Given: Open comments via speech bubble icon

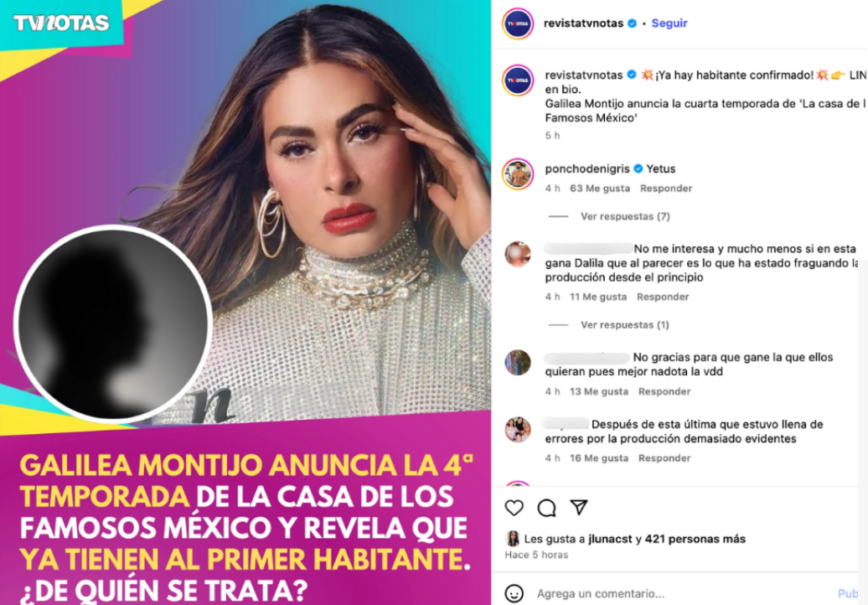Looking at the screenshot, I should (x=546, y=508).
